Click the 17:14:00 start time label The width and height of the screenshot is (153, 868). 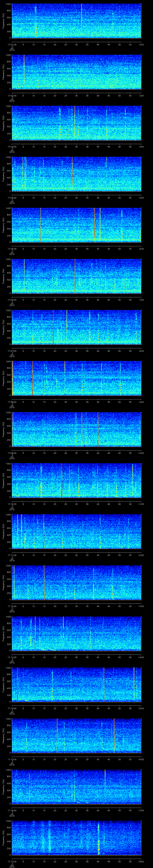(x=12, y=708)
